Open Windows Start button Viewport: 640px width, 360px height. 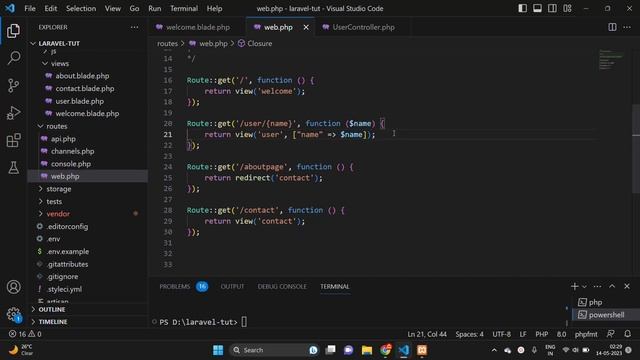tap(218, 350)
